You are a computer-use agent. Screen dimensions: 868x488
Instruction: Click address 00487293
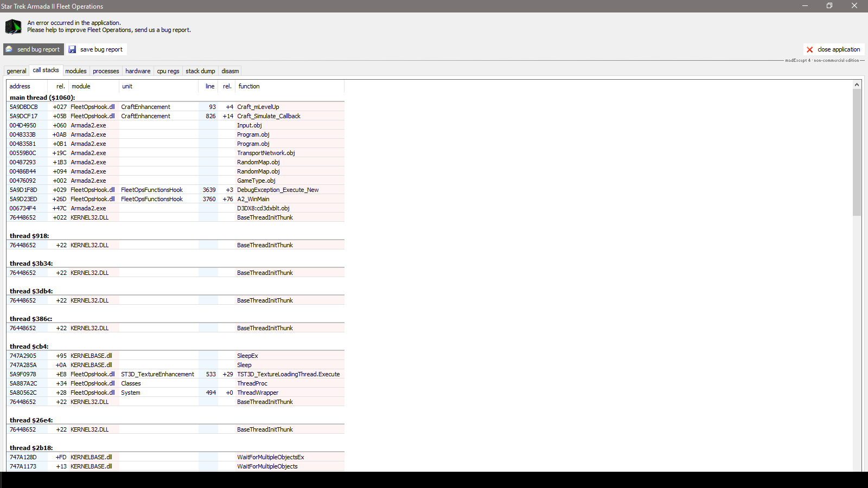(23, 162)
